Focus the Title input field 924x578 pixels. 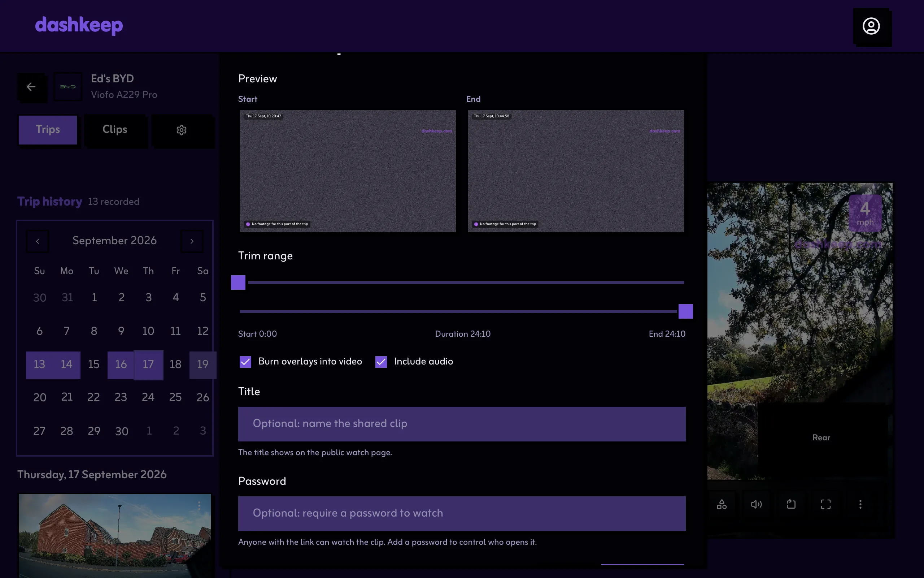tap(462, 424)
